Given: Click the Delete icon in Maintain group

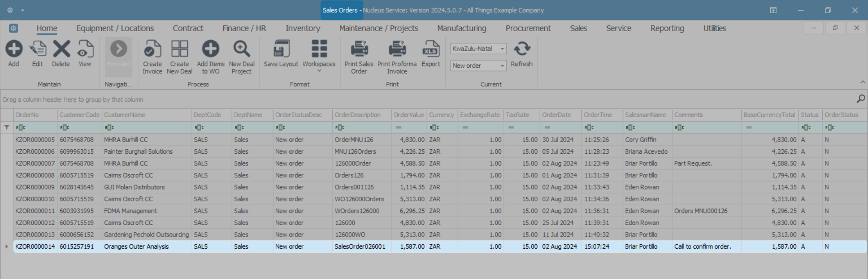Looking at the screenshot, I should pyautogui.click(x=61, y=49).
